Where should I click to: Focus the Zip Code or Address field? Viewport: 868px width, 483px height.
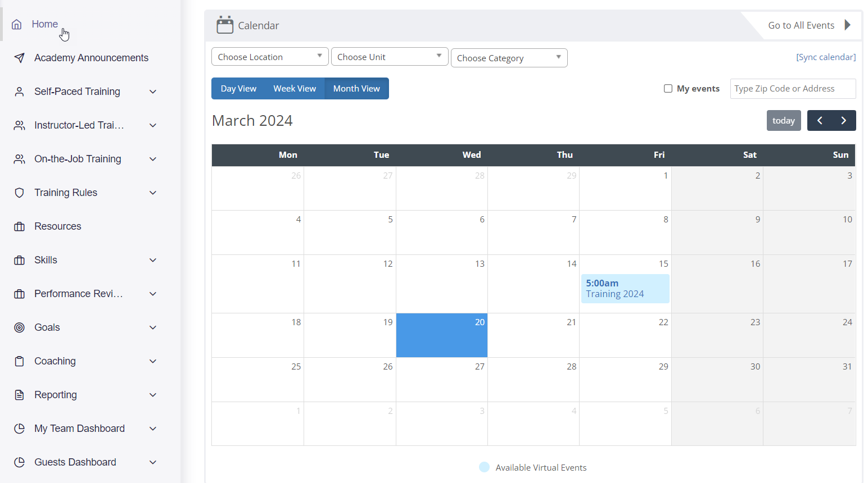point(793,89)
